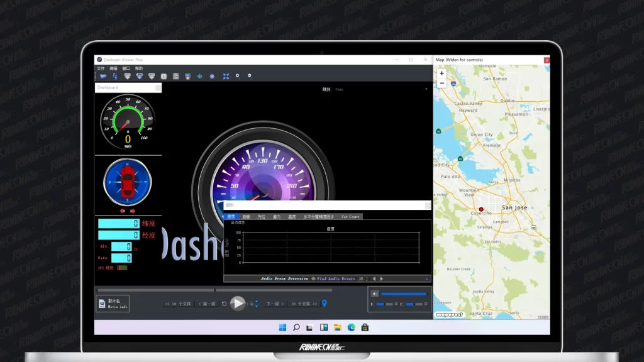The width and height of the screenshot is (644, 362).
Task: Zoom in the map with plus button
Action: (x=441, y=74)
